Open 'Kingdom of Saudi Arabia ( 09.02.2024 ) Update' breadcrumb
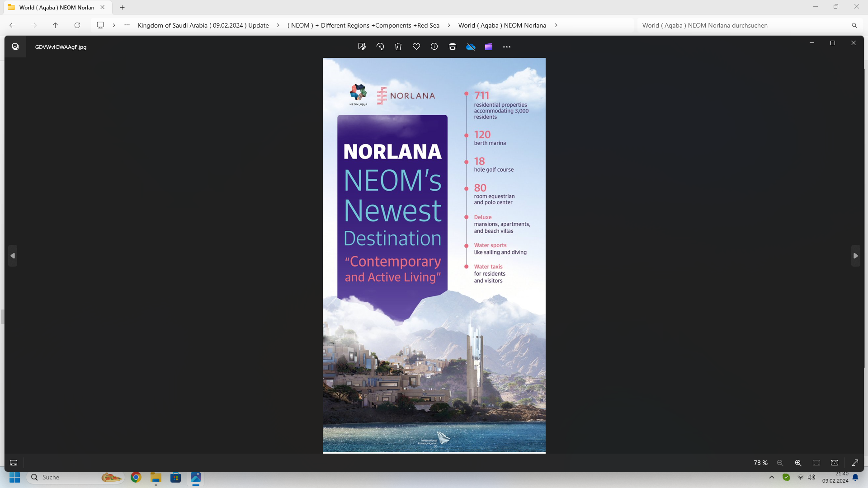Image resolution: width=868 pixels, height=488 pixels. click(203, 25)
